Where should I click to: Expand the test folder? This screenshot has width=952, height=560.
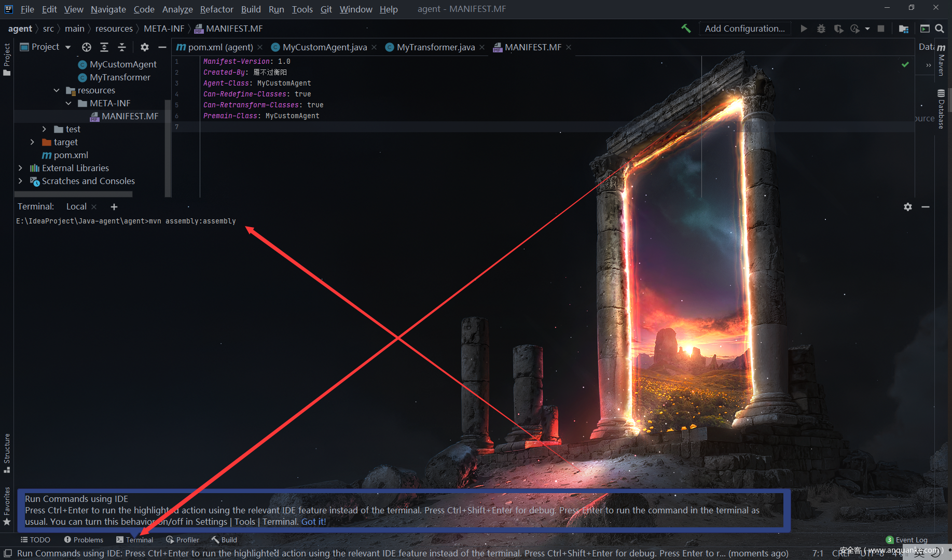[x=44, y=129]
